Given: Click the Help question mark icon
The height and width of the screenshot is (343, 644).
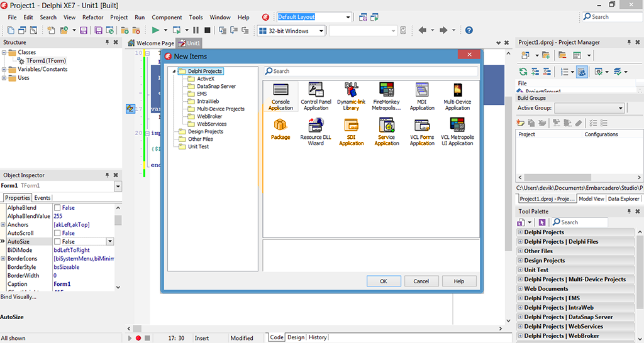Looking at the screenshot, I should tap(469, 30).
